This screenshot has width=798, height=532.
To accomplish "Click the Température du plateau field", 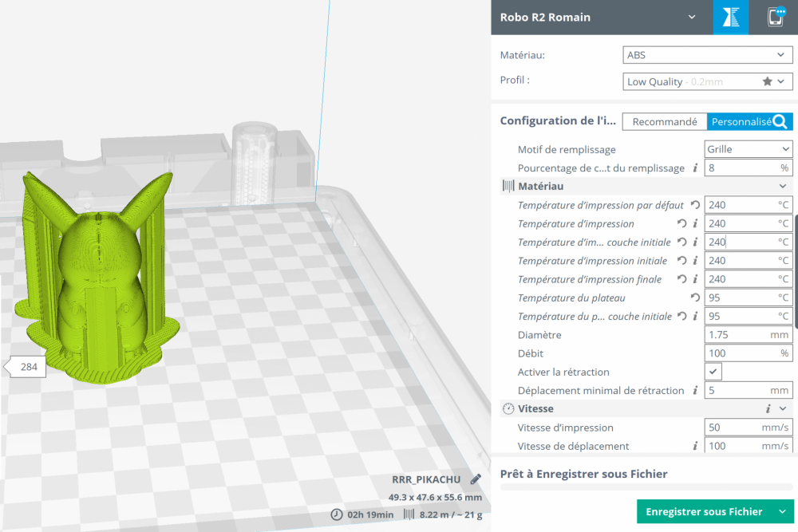I will [749, 298].
